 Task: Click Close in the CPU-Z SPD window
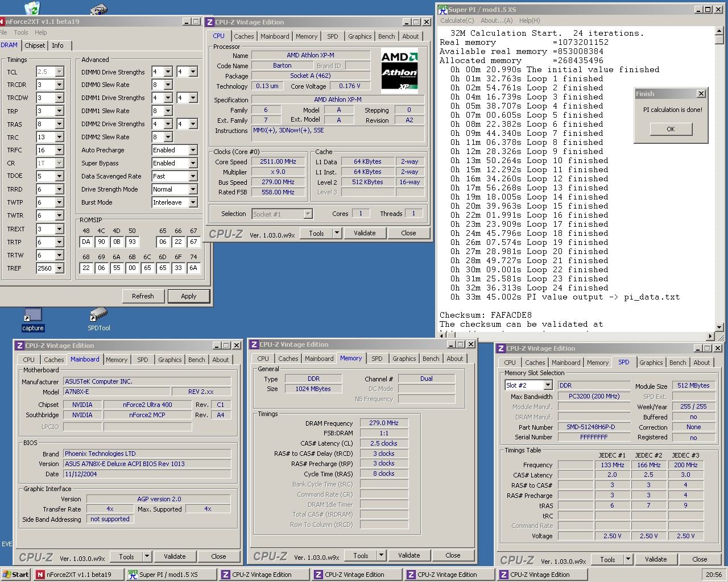click(x=700, y=559)
